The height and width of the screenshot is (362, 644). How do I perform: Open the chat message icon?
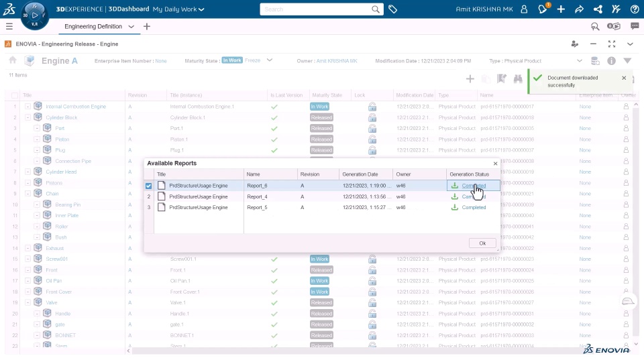635,26
